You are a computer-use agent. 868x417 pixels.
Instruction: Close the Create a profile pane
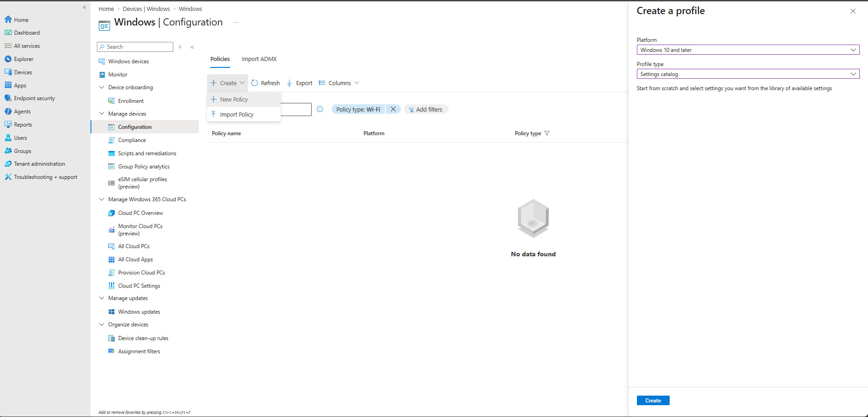click(853, 11)
